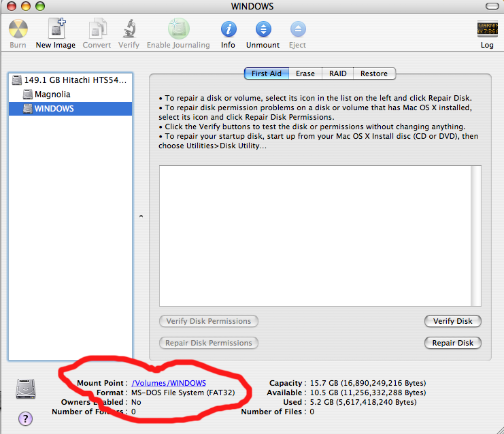Click the sidebar split divider handle
Image resolution: width=504 pixels, height=434 pixels.
pos(141,216)
